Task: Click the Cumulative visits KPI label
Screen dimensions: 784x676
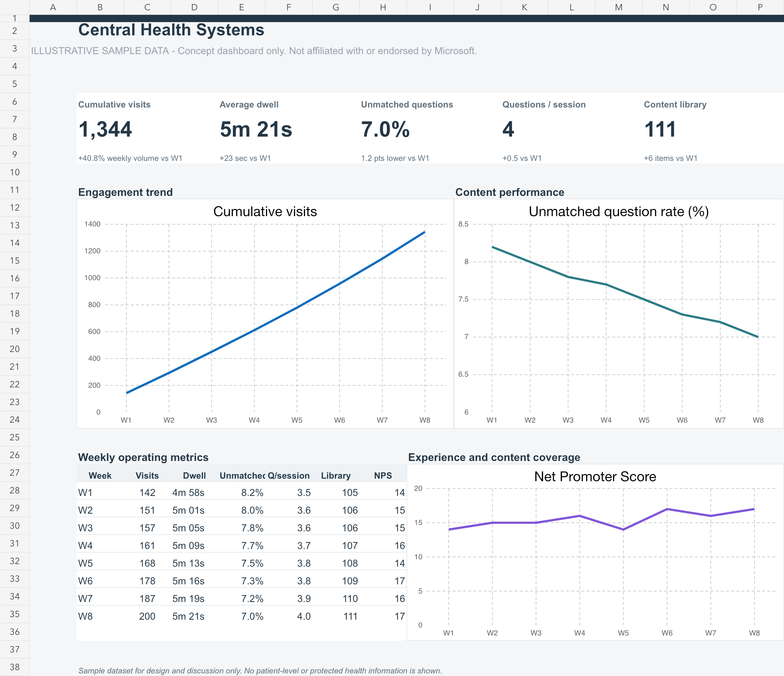Action: click(x=114, y=105)
